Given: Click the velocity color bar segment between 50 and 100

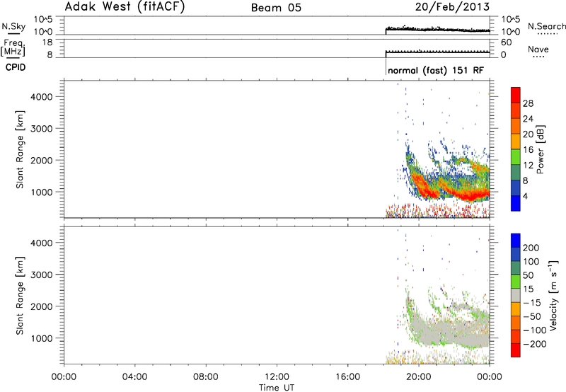Looking at the screenshot, I should [x=516, y=268].
